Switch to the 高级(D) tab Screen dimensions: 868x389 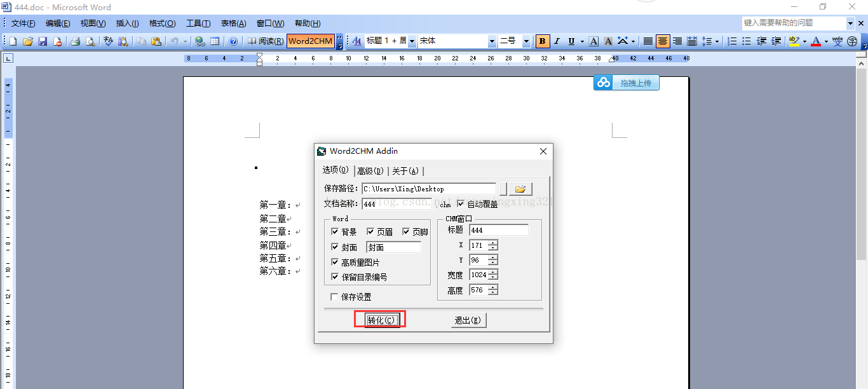pos(370,171)
